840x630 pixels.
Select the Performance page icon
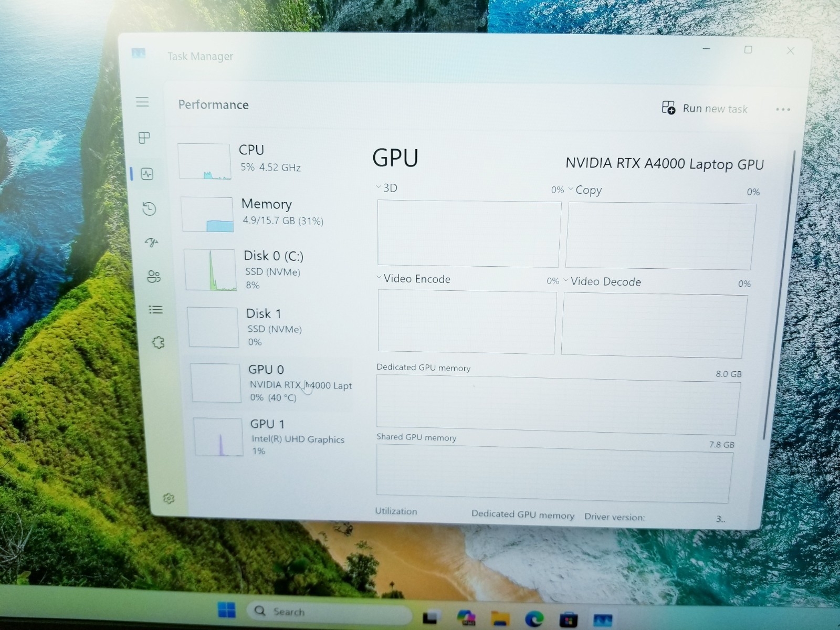147,174
